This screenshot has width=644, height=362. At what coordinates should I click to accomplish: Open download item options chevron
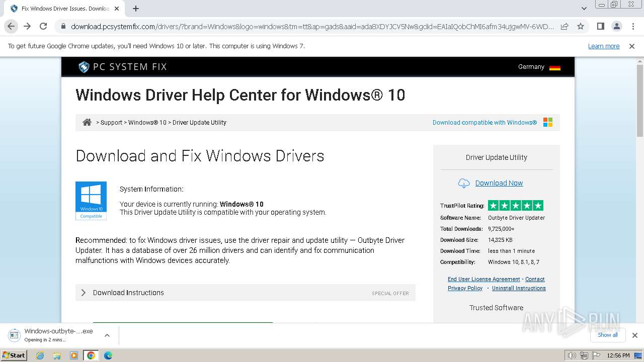(x=107, y=335)
